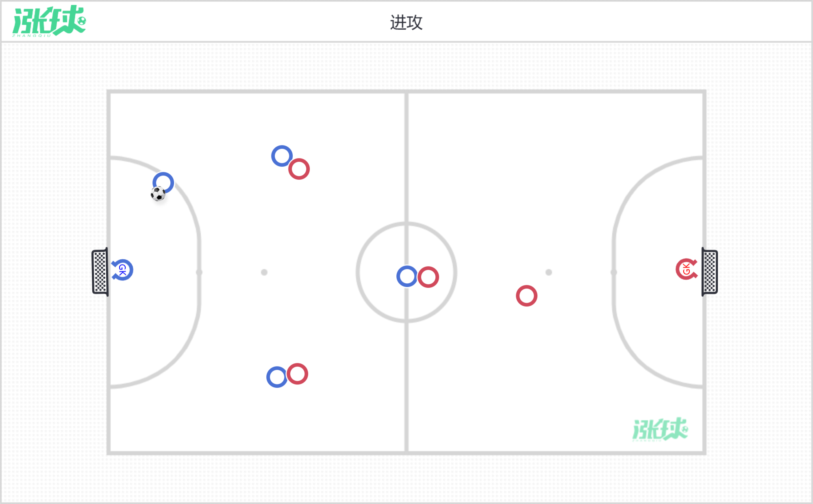Select the lower blue player marker

coord(277,377)
